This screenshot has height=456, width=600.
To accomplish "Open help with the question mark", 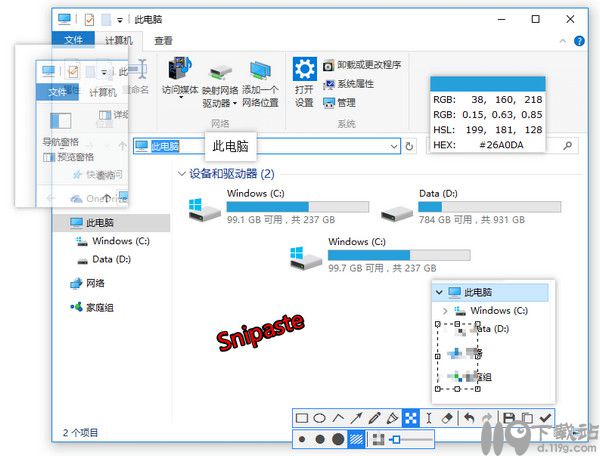I will (x=579, y=41).
